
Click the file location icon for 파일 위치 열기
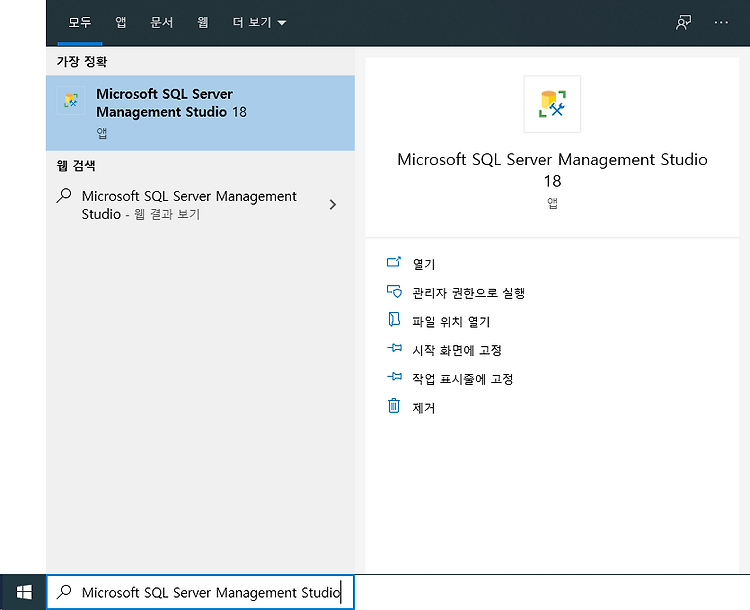394,319
